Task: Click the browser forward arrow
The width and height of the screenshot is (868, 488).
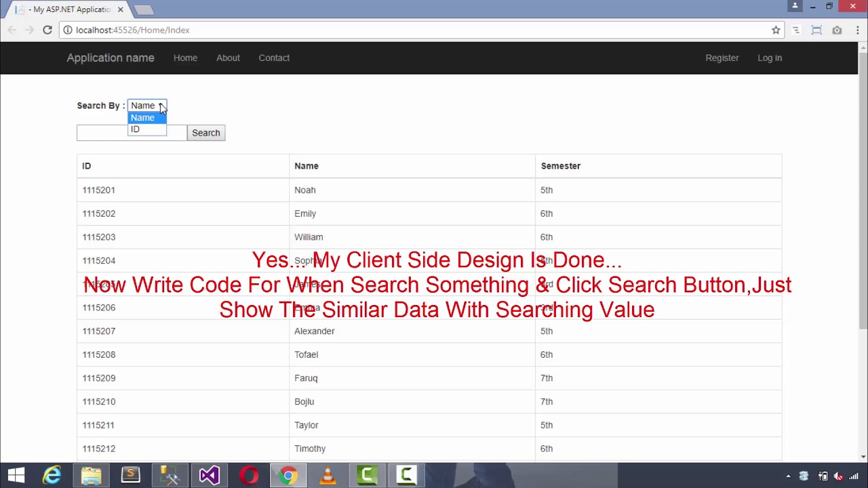Action: pos(29,30)
